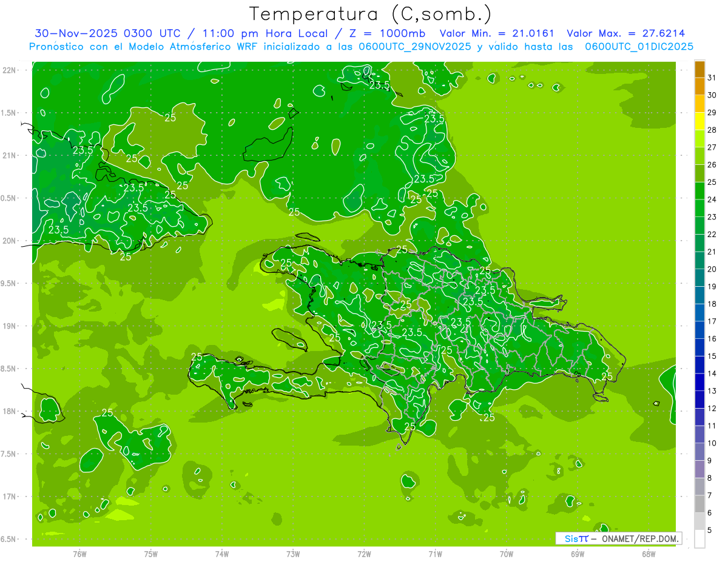
Task: Click the '1.5N' latitude axis label
Action: point(9,113)
